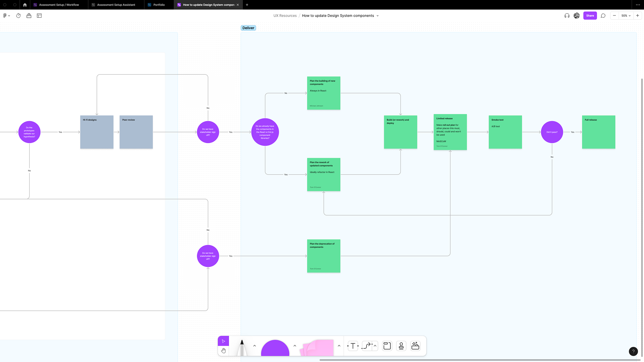Activate the Select move tool
This screenshot has width=644, height=362.
(x=223, y=341)
